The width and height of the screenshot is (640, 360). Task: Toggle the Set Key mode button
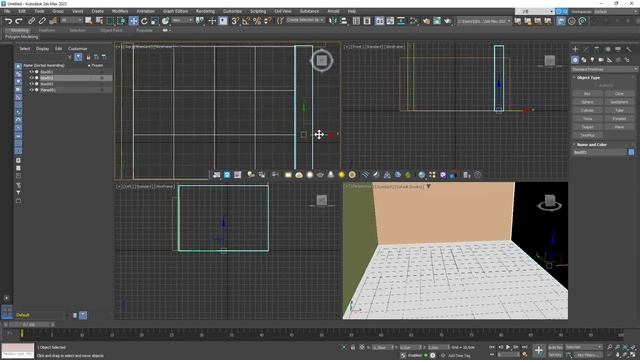coord(555,355)
